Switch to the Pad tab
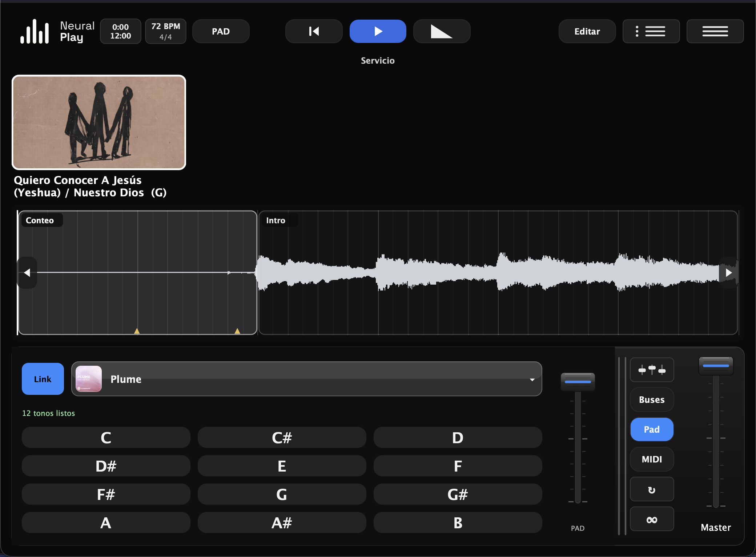Screen dimensions: 756x557 click(x=652, y=429)
